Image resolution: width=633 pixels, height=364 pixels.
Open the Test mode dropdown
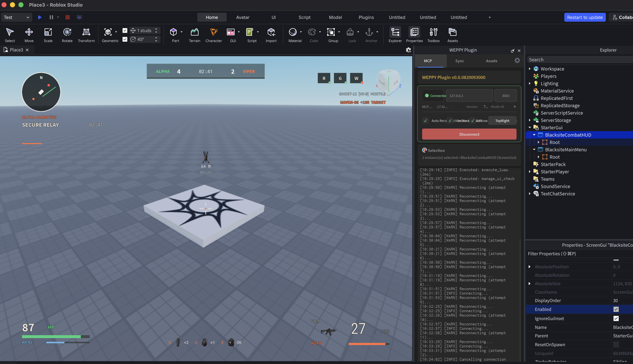click(17, 17)
